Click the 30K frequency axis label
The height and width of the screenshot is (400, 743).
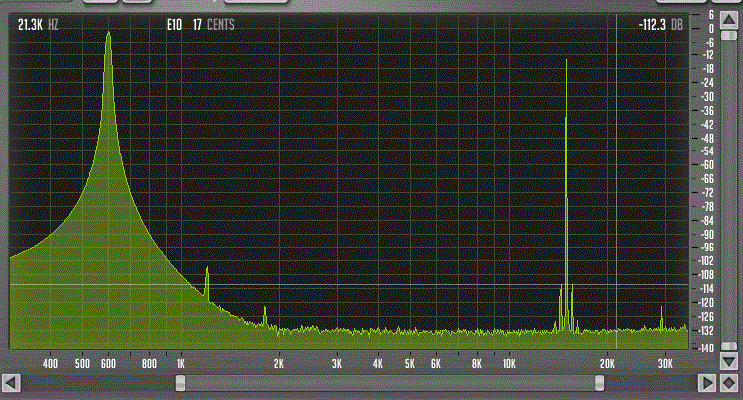point(665,364)
